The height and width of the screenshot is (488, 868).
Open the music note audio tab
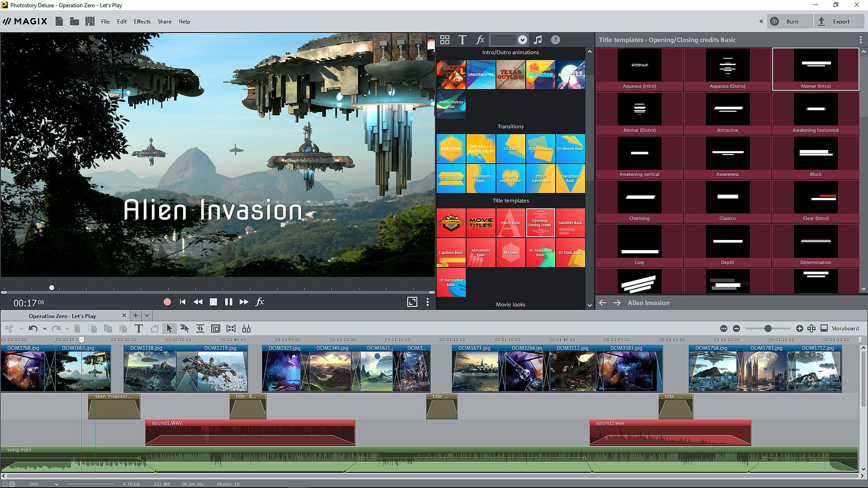(x=538, y=40)
